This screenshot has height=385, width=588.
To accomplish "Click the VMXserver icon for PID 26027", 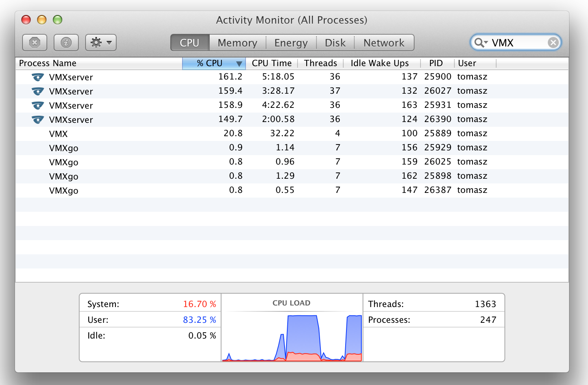I will click(x=38, y=91).
